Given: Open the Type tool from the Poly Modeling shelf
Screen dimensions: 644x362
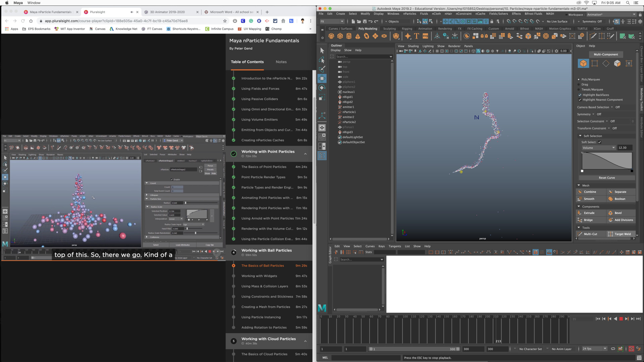Looking at the screenshot, I should tap(416, 37).
